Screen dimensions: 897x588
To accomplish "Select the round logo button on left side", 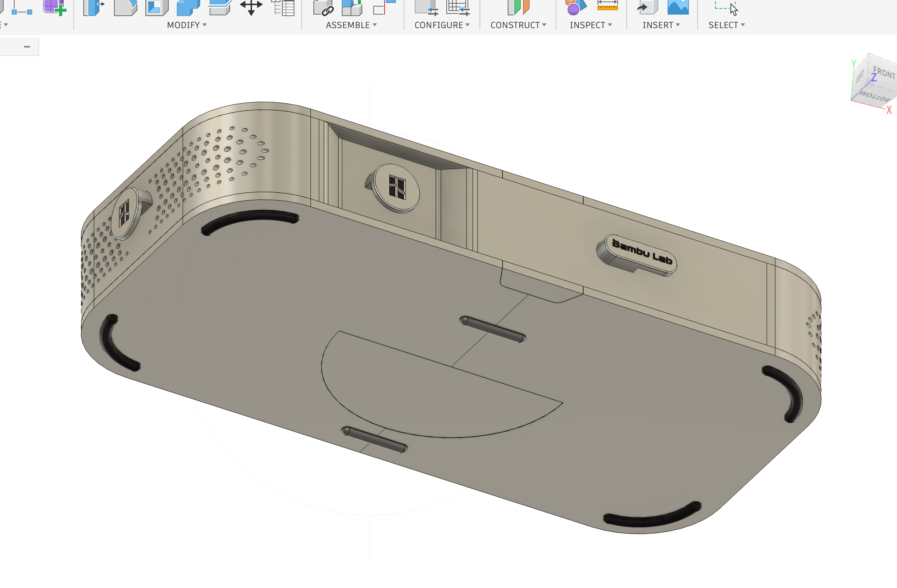I will click(125, 213).
